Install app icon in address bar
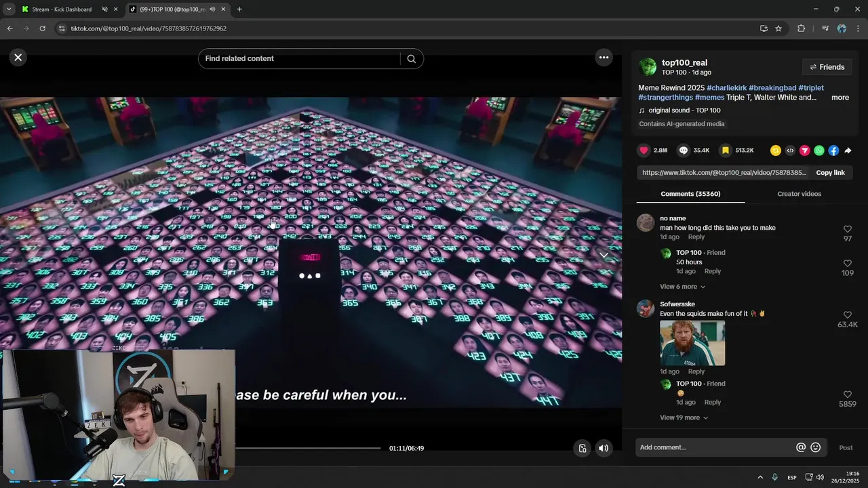The height and width of the screenshot is (488, 868). (764, 28)
